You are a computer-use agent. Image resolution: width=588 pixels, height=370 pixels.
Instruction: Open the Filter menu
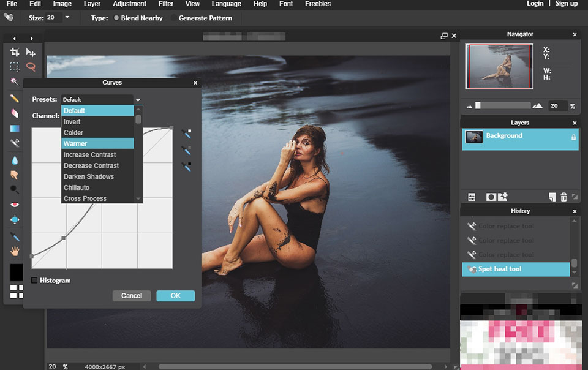pyautogui.click(x=166, y=4)
